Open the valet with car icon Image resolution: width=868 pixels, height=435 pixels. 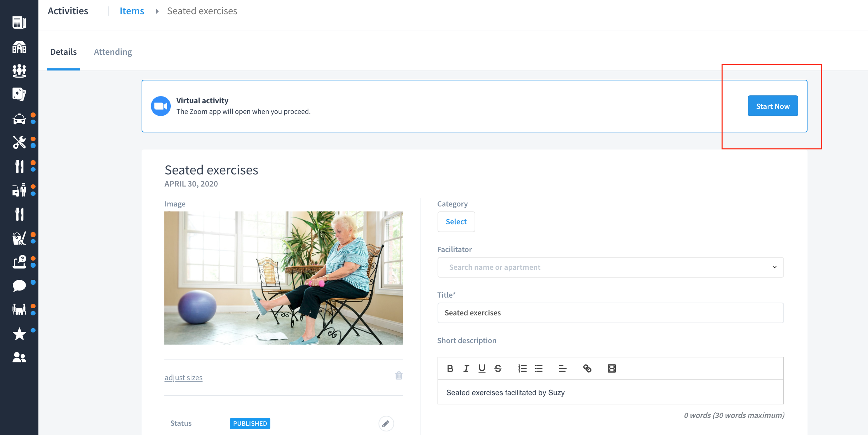(19, 190)
